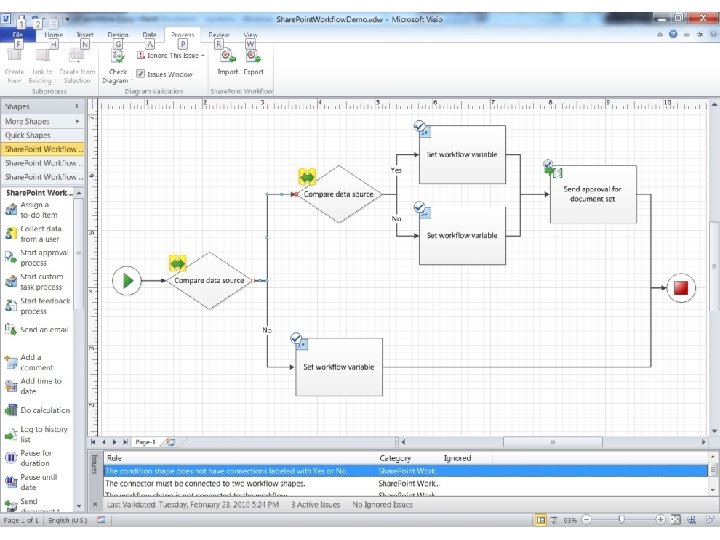The width and height of the screenshot is (720, 540).
Task: Select the Collect data from a user shape
Action: tap(38, 234)
